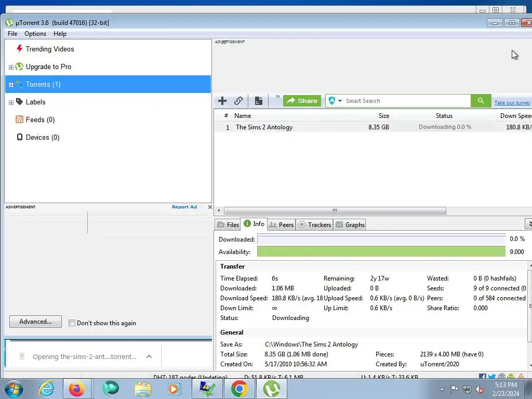This screenshot has height=399, width=532.
Task: Open the Options menu
Action: (x=35, y=34)
